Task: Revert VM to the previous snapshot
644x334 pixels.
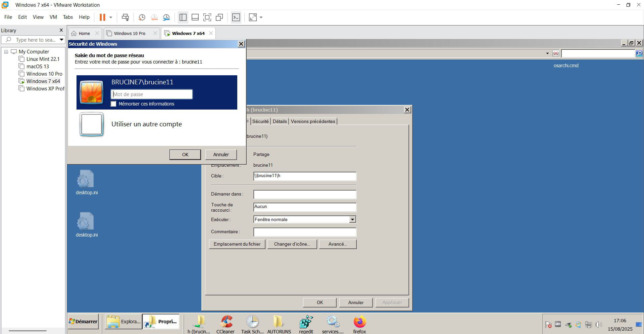Action: pyautogui.click(x=154, y=17)
